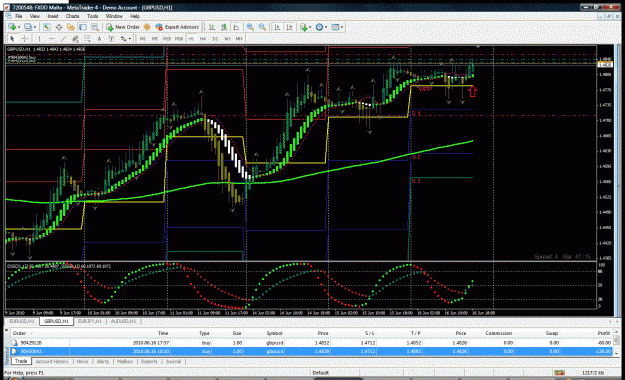Select the Text label tool (A)

tap(99, 39)
